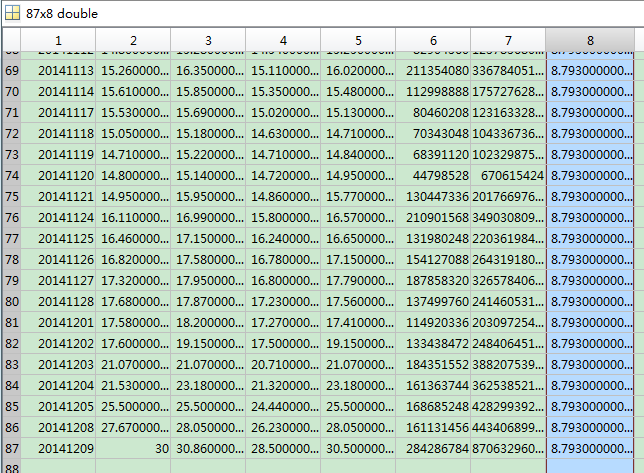Click cell with date 20141119
This screenshot has height=473, width=644.
pyautogui.click(x=58, y=154)
